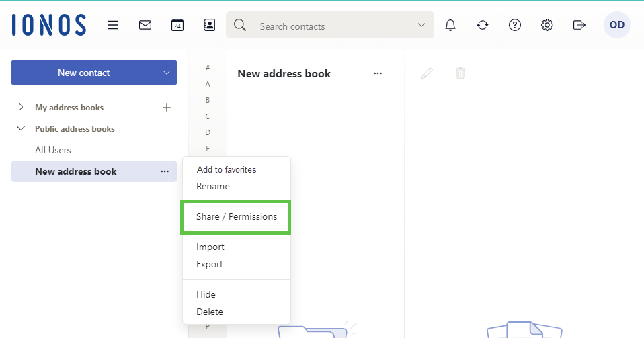Expand the New contact dropdown arrow
The height and width of the screenshot is (338, 644).
167,73
